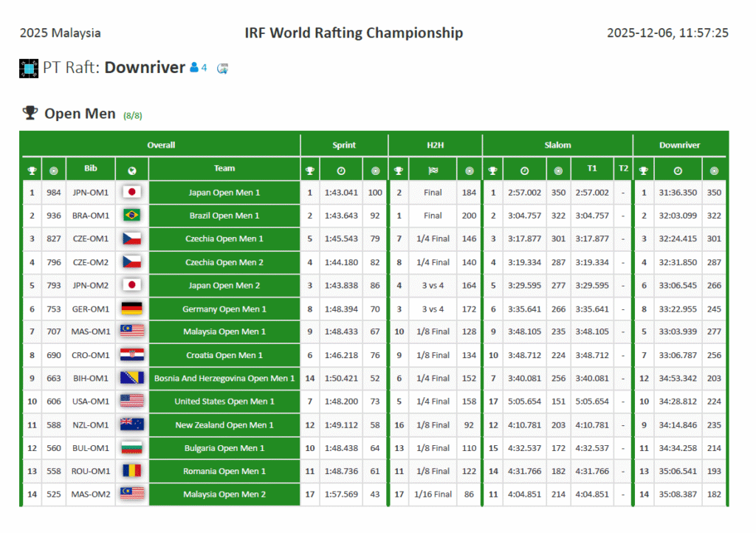Click the icon right of participant count
The image size is (756, 533).
click(222, 69)
